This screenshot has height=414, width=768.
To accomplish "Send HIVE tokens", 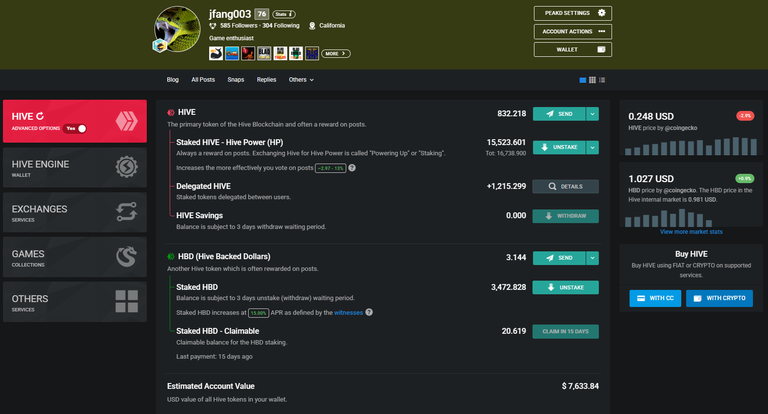I will click(x=559, y=114).
